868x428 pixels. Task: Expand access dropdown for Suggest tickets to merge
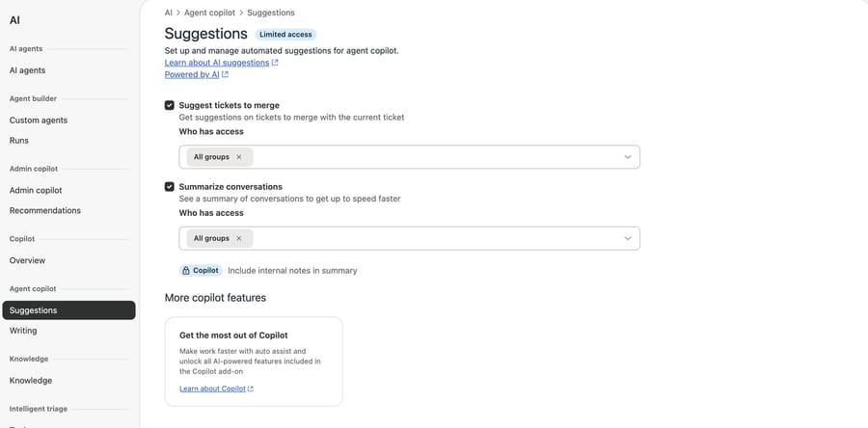coord(628,157)
